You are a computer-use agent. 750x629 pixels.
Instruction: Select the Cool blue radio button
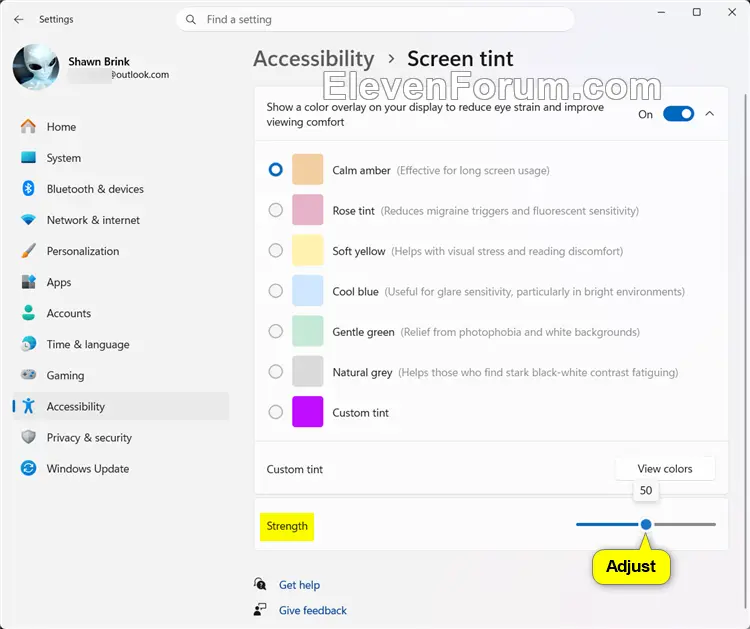[x=276, y=290]
